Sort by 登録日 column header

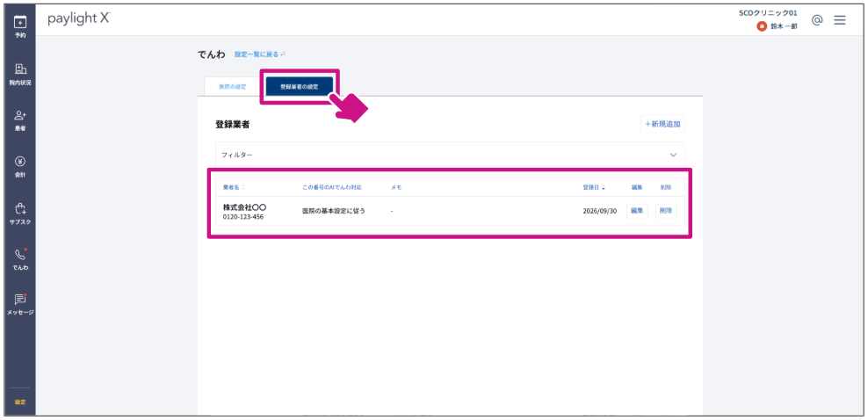pyautogui.click(x=593, y=187)
